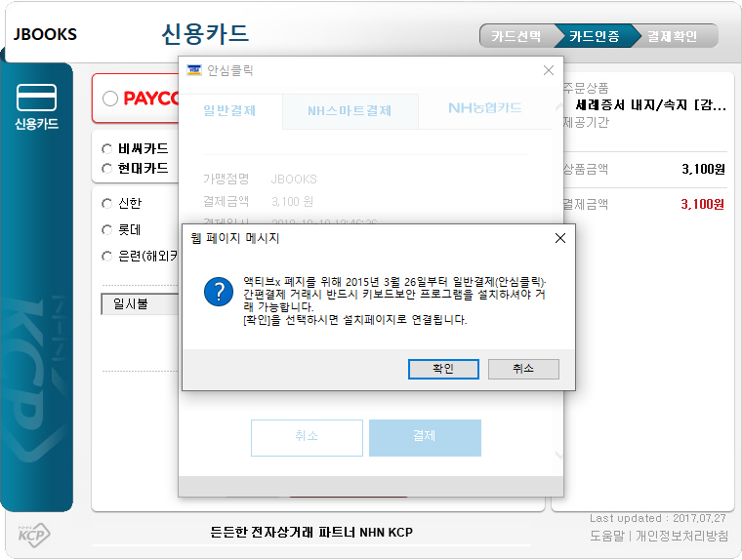This screenshot has width=742, height=560.
Task: Go to 결제확인 step
Action: click(672, 36)
